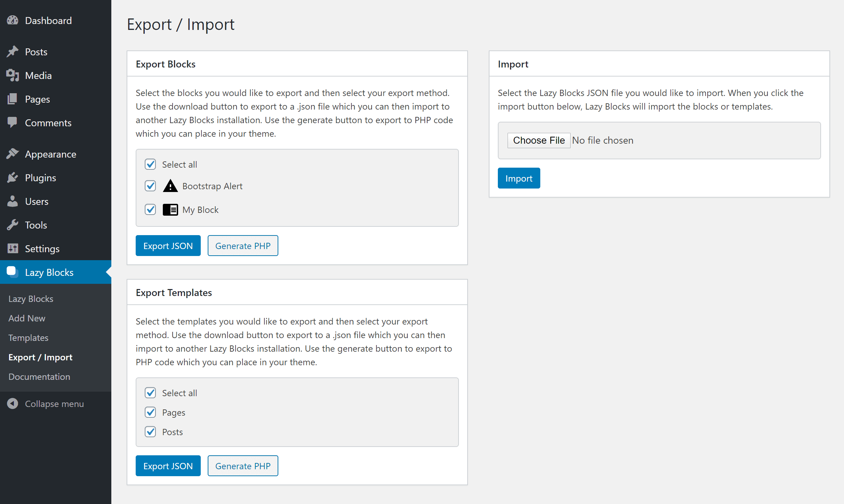
Task: Toggle the Select all blocks checkbox
Action: [x=150, y=164]
